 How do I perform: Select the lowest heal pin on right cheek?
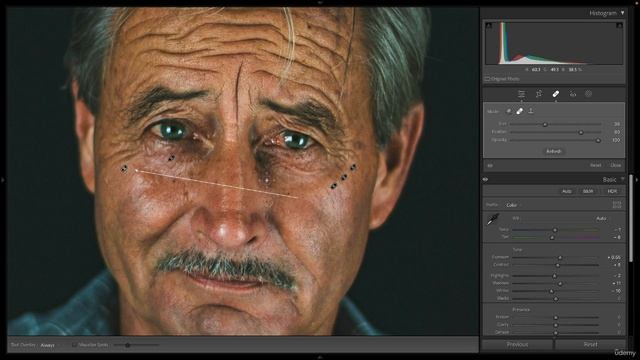[334, 186]
